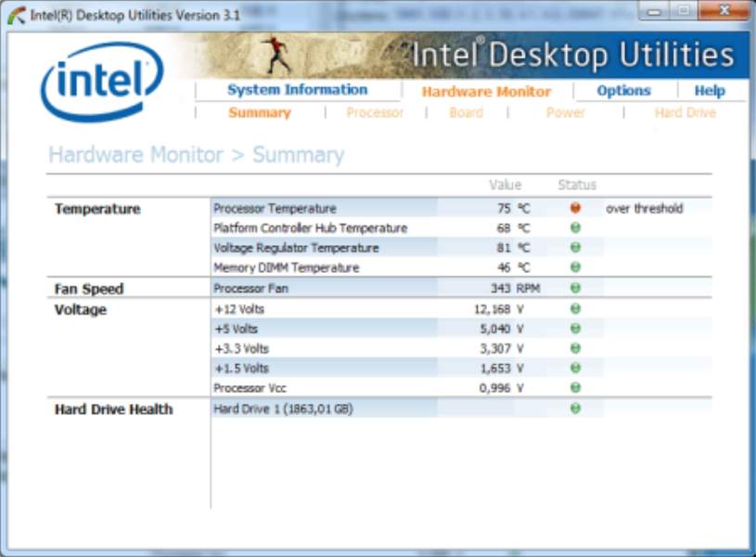Image resolution: width=756 pixels, height=557 pixels.
Task: Open the Help tab
Action: [710, 91]
